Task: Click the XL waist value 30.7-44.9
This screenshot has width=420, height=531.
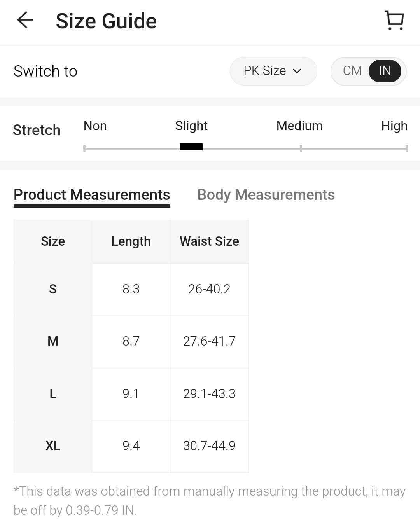Action: pyautogui.click(x=209, y=446)
